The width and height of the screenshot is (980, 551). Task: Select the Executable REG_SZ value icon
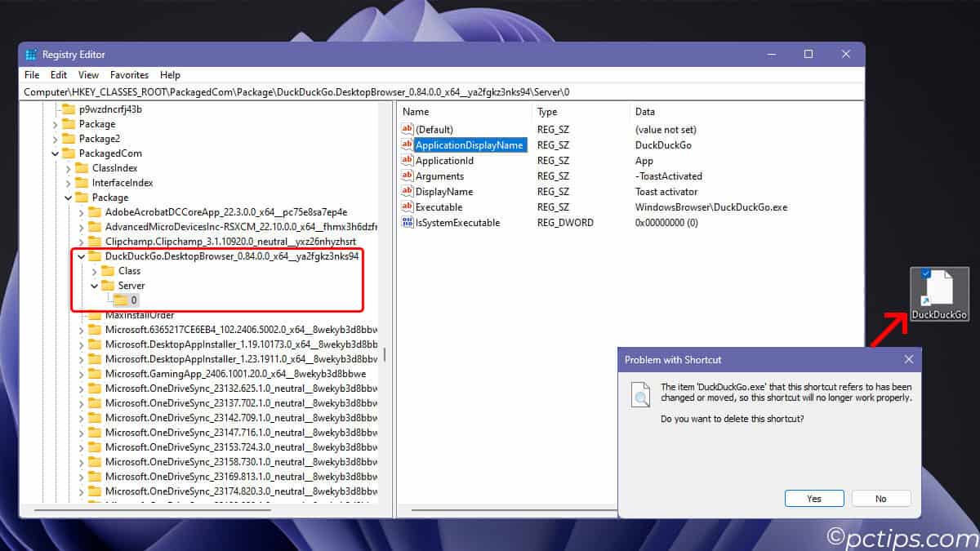(406, 207)
